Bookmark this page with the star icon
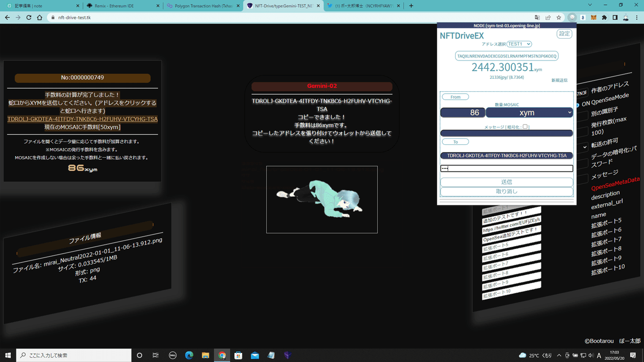This screenshot has width=644, height=362. [559, 17]
